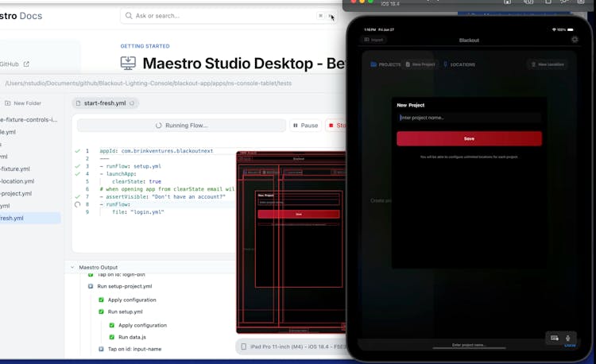
Task: Click refresh icon on start-fresh.yml tab
Action: pos(132,103)
